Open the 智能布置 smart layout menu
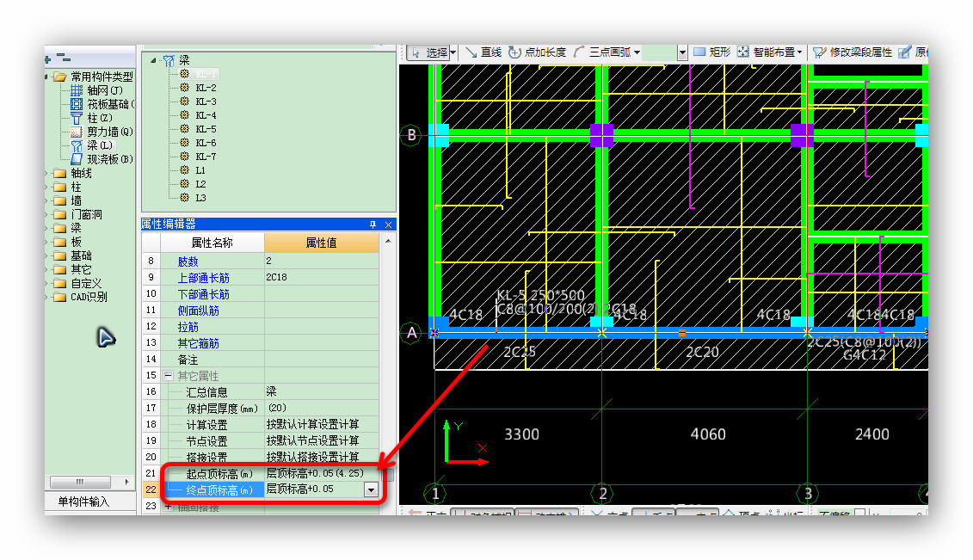The image size is (973, 560). point(769,52)
